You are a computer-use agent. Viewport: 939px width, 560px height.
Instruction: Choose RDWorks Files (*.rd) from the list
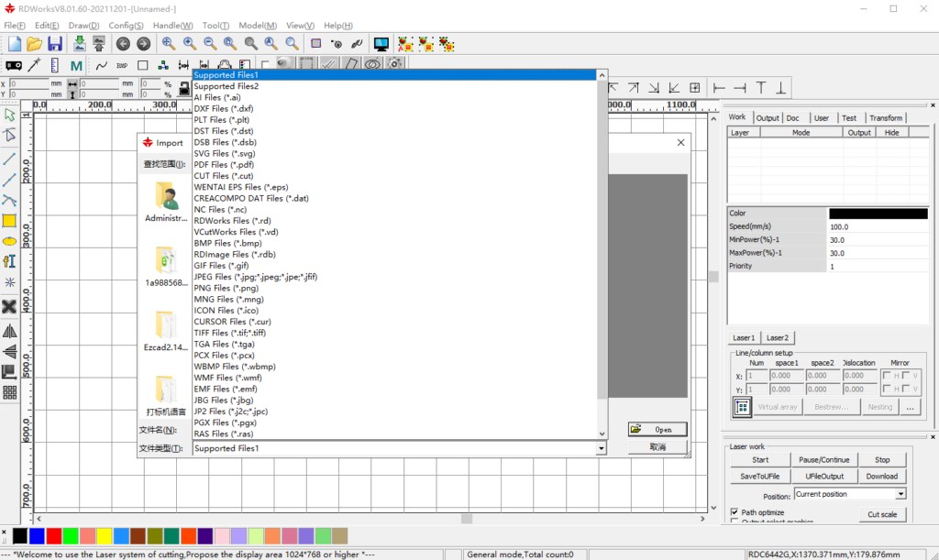394,221
